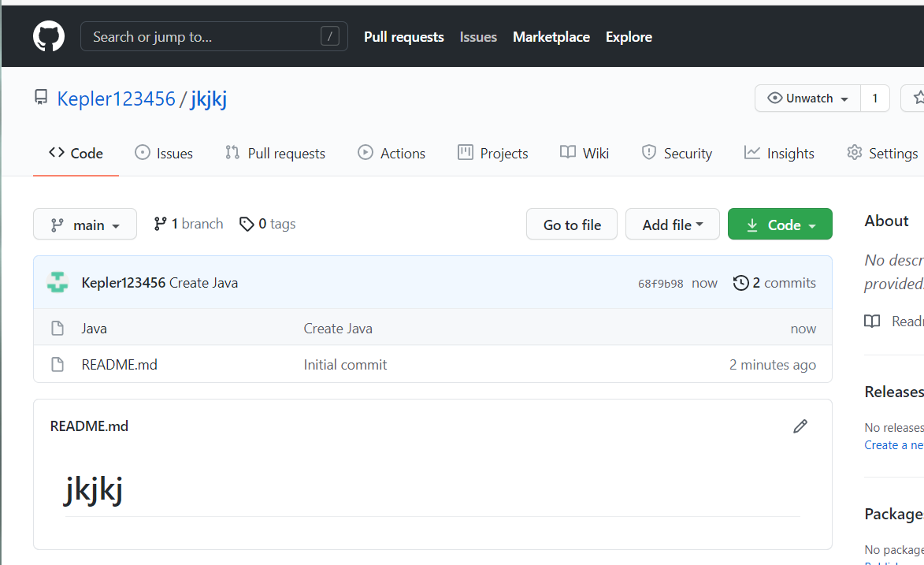
Task: Switch to the Code tab
Action: tap(76, 154)
